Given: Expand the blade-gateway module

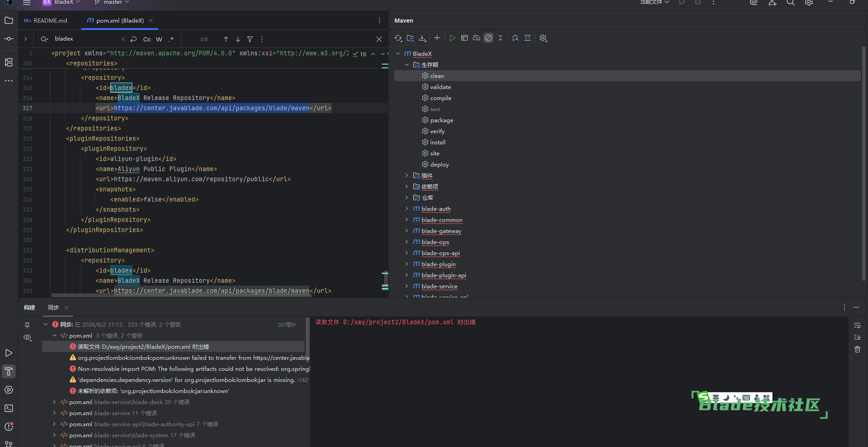Looking at the screenshot, I should pyautogui.click(x=407, y=231).
